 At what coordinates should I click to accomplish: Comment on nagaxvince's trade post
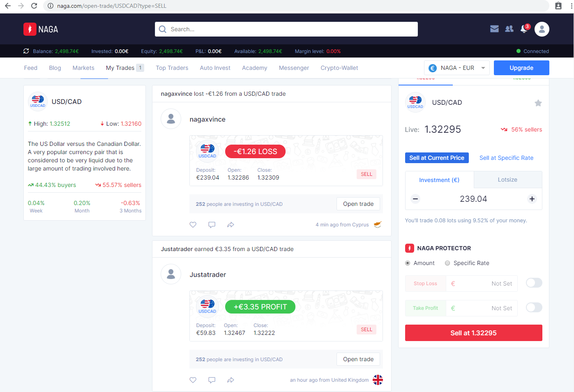tap(212, 225)
